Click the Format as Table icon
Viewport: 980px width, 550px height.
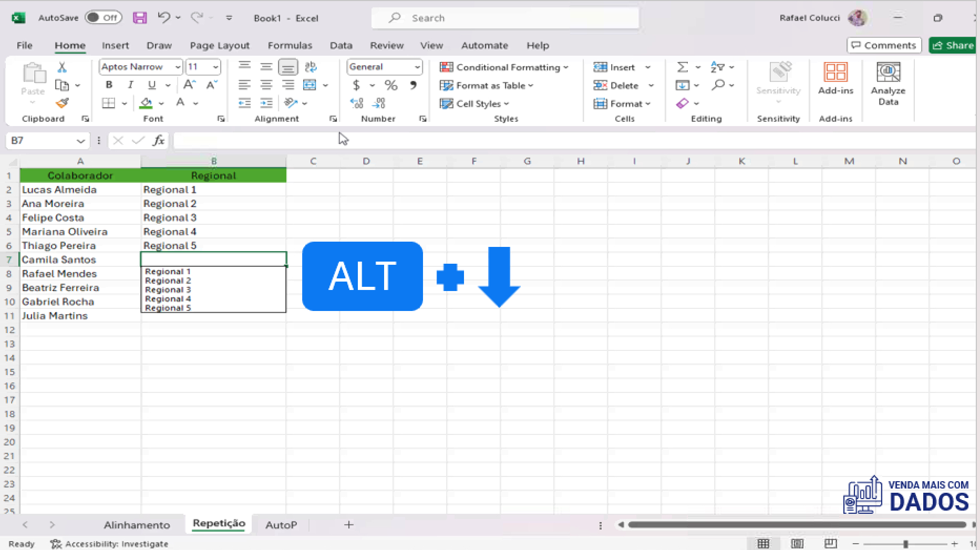coord(447,85)
